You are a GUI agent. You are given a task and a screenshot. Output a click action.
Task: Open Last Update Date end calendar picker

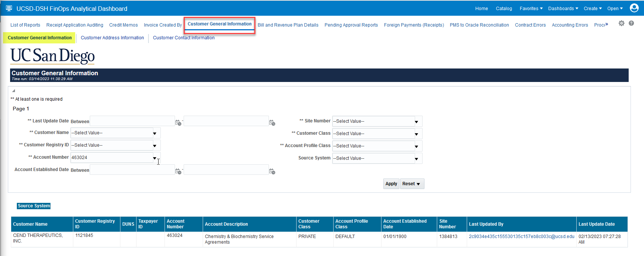pos(272,122)
